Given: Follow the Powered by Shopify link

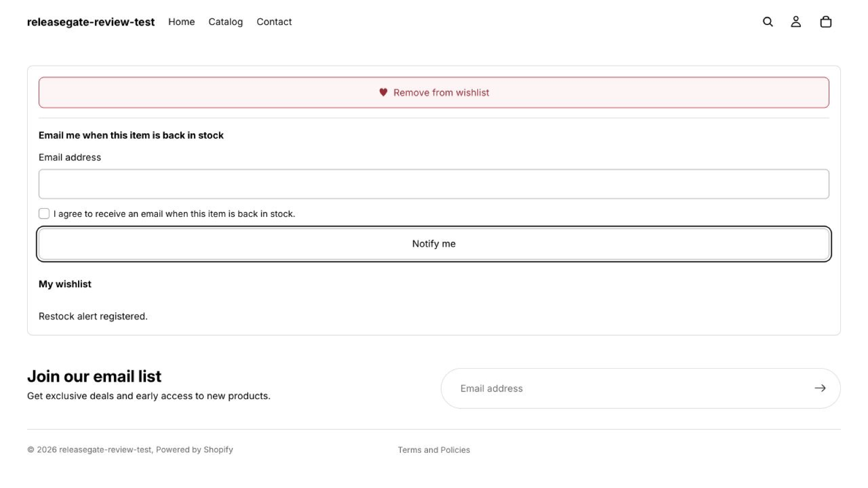Looking at the screenshot, I should 194,450.
